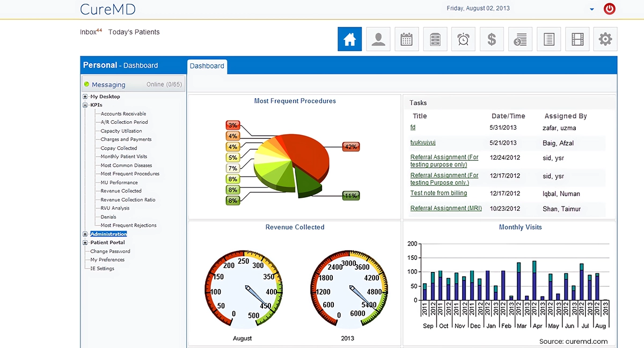644x348 pixels.
Task: Click the CureMD logo
Action: pos(107,9)
